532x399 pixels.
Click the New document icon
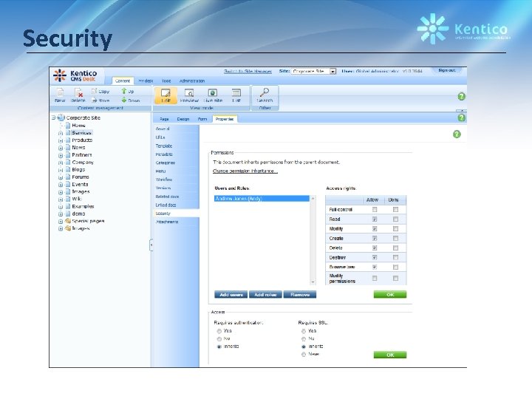[60, 92]
